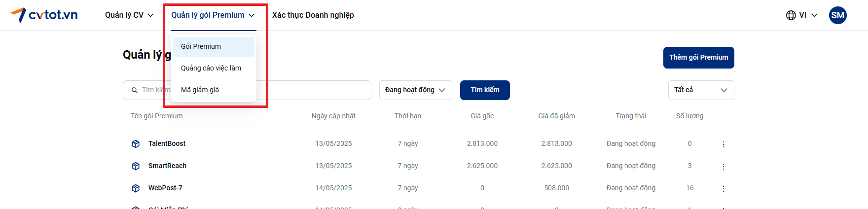Viewport: 868px width, 209px height.
Task: Click the globe language icon
Action: point(791,15)
